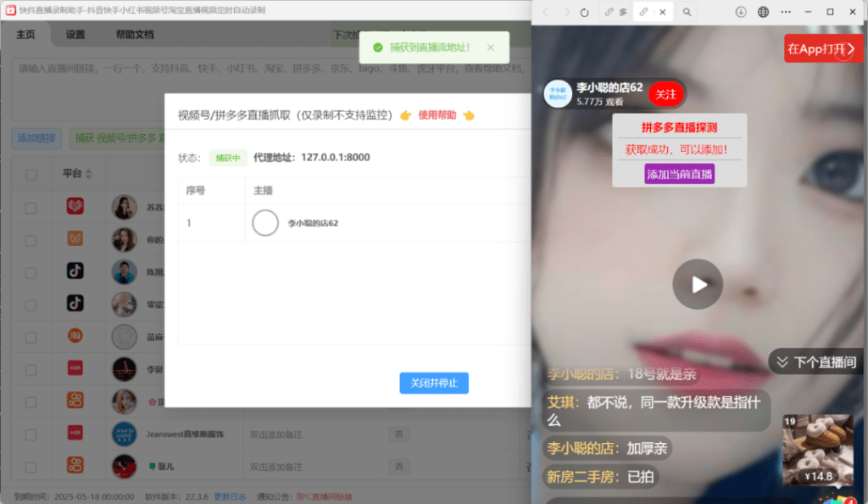Click right pointing-hand emoji beside 使用帮助
Image resolution: width=868 pixels, height=504 pixels.
pyautogui.click(x=469, y=115)
